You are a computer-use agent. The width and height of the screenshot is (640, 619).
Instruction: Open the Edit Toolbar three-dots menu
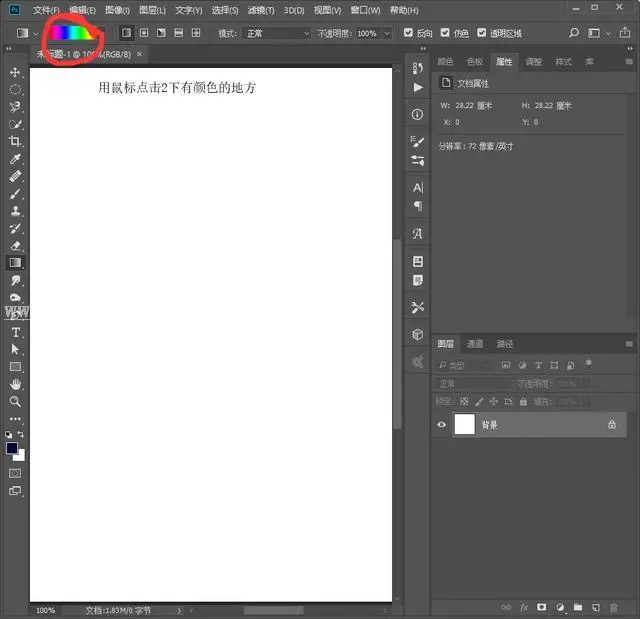coord(15,419)
